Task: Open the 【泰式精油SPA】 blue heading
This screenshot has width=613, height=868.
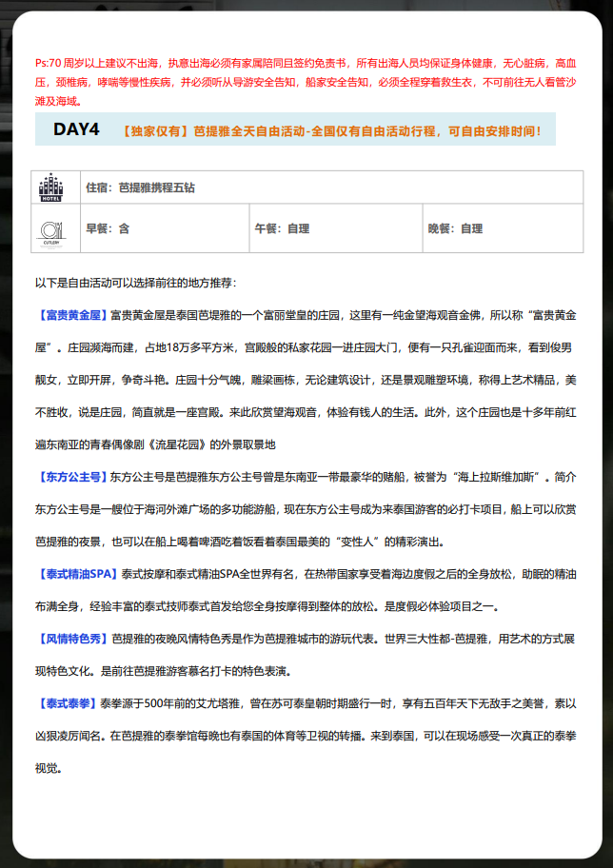Action: click(x=77, y=574)
